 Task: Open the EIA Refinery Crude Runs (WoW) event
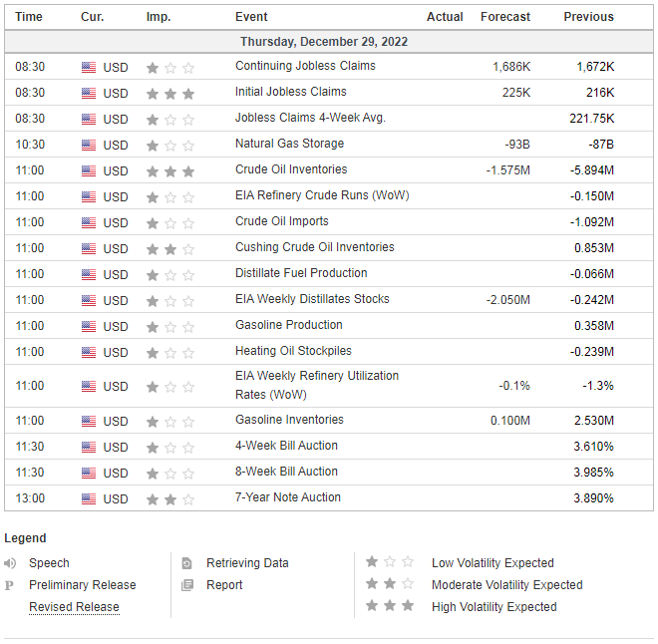pos(322,195)
